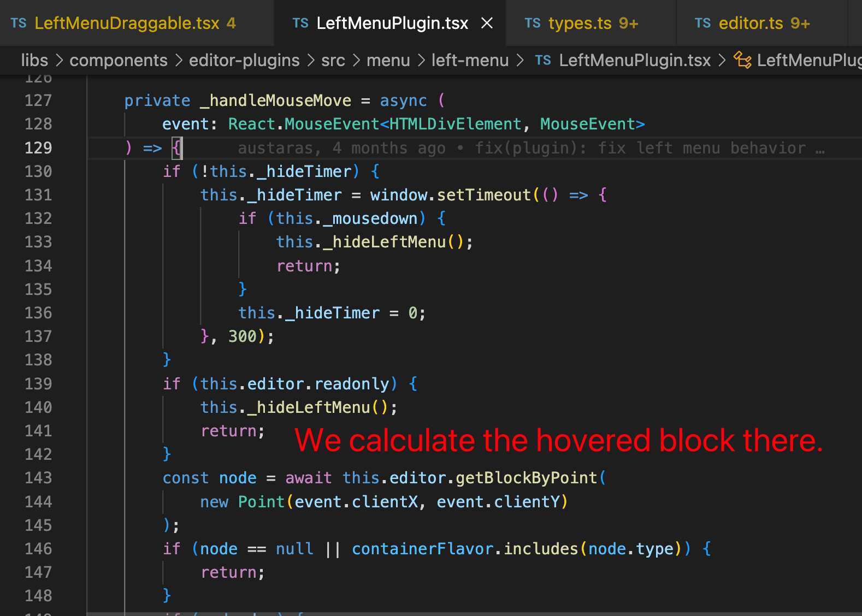Click the TS icon on editor.ts tab
Screen dimensions: 862x616
pyautogui.click(x=703, y=23)
